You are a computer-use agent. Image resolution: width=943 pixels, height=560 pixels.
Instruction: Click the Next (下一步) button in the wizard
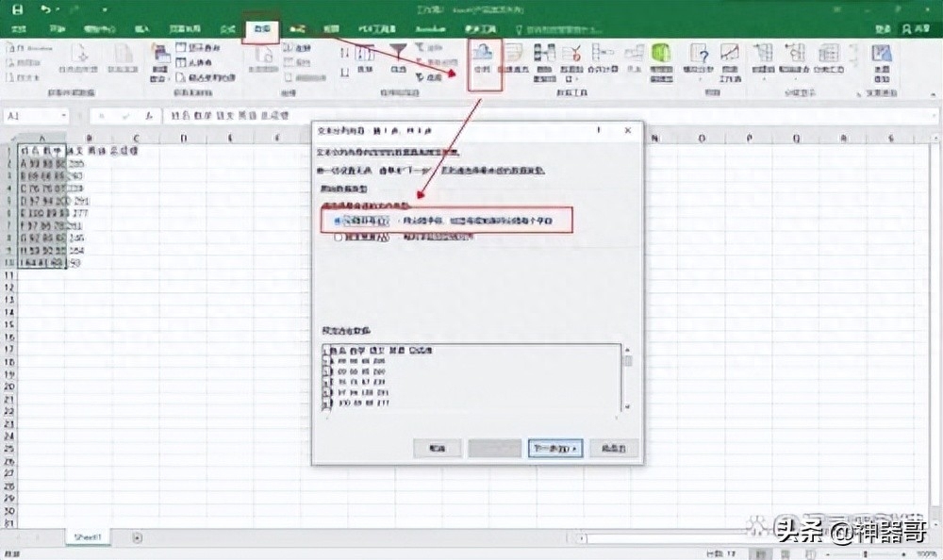(x=553, y=448)
